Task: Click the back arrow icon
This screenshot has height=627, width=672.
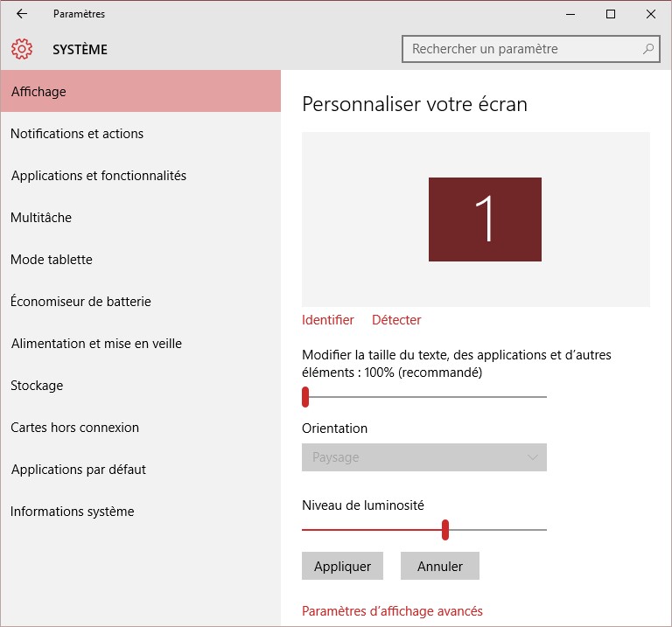Action: pyautogui.click(x=22, y=14)
